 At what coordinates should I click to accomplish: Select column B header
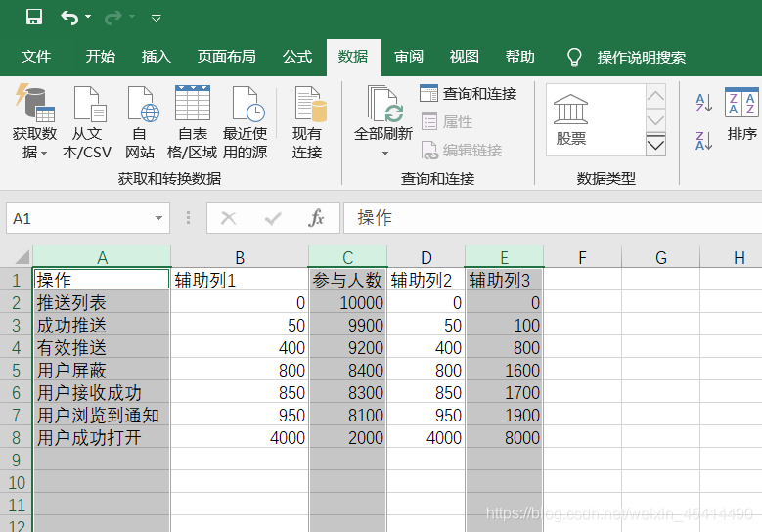coord(240,257)
